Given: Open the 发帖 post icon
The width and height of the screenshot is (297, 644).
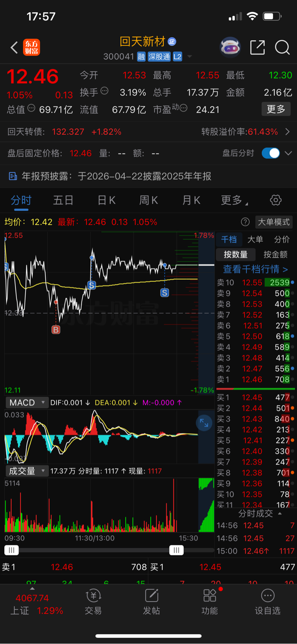Looking at the screenshot, I should click(152, 596).
